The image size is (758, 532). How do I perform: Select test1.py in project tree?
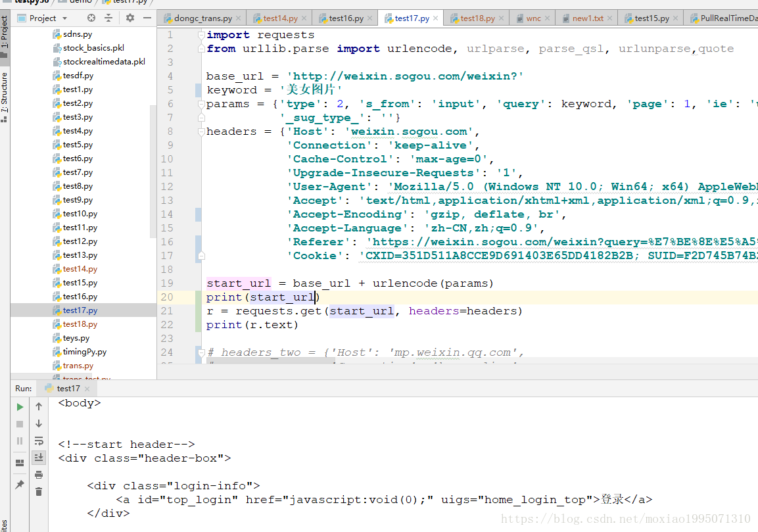coord(78,89)
